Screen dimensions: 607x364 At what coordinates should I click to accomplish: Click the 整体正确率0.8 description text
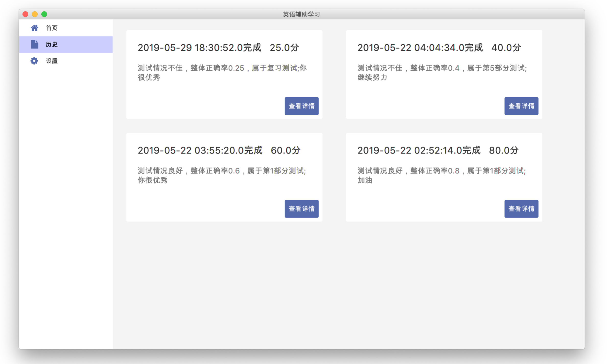[441, 175]
